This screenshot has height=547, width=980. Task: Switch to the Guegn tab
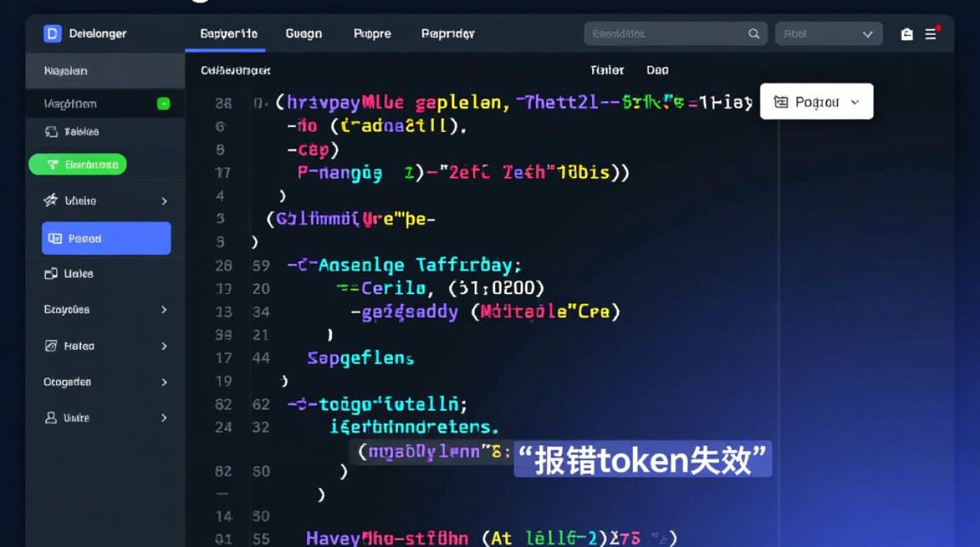(x=303, y=34)
